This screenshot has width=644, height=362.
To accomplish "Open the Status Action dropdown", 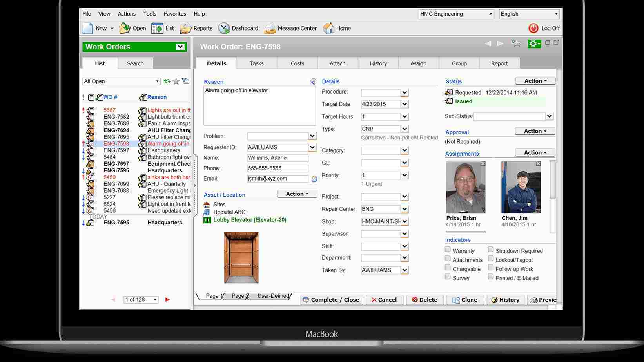I will click(x=535, y=81).
